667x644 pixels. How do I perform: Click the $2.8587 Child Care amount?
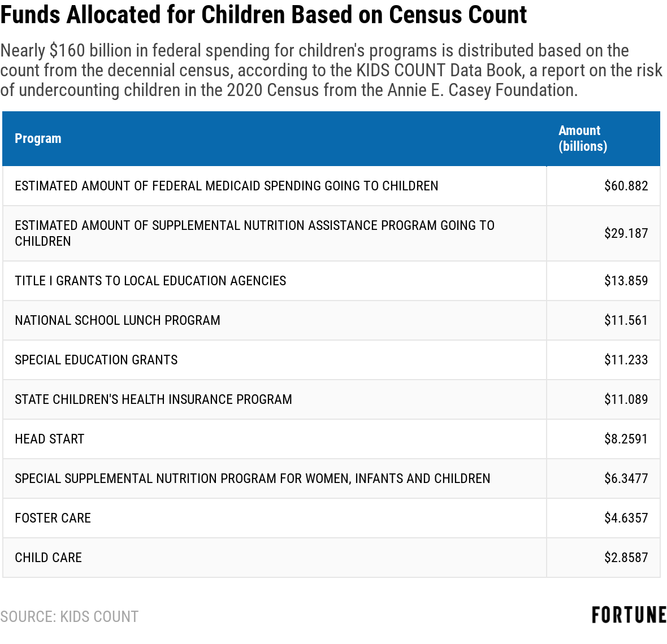click(626, 558)
